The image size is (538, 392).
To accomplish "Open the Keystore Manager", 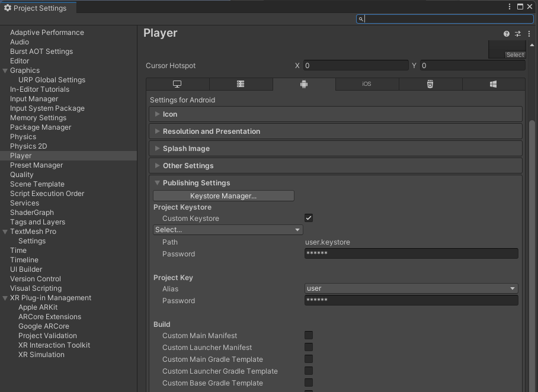I will 223,196.
